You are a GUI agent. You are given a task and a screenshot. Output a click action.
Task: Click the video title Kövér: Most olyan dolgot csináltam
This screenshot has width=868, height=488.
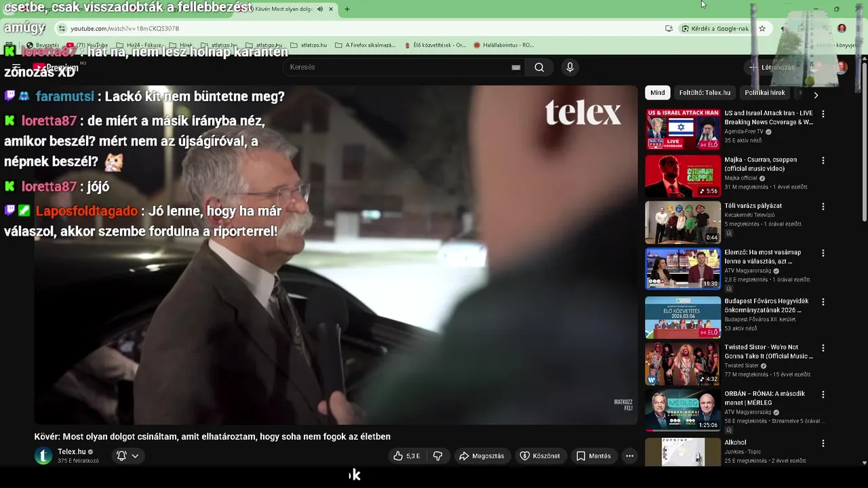(x=212, y=436)
